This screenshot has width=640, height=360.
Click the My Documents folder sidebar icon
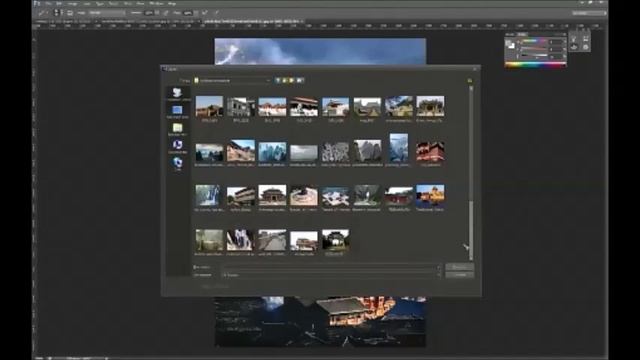point(177,129)
